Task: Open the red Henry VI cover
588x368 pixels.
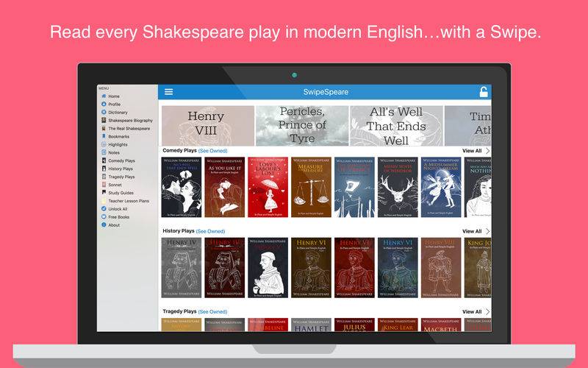Action: click(354, 268)
